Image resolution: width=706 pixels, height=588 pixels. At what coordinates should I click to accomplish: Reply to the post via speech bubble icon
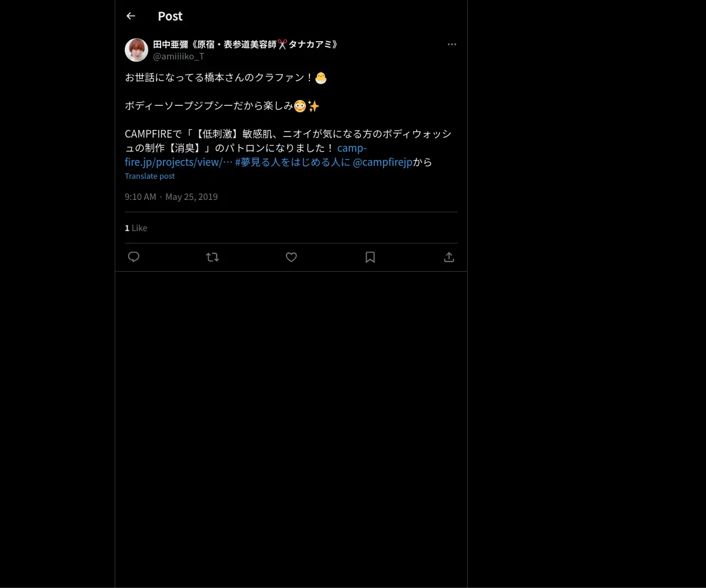tap(134, 257)
